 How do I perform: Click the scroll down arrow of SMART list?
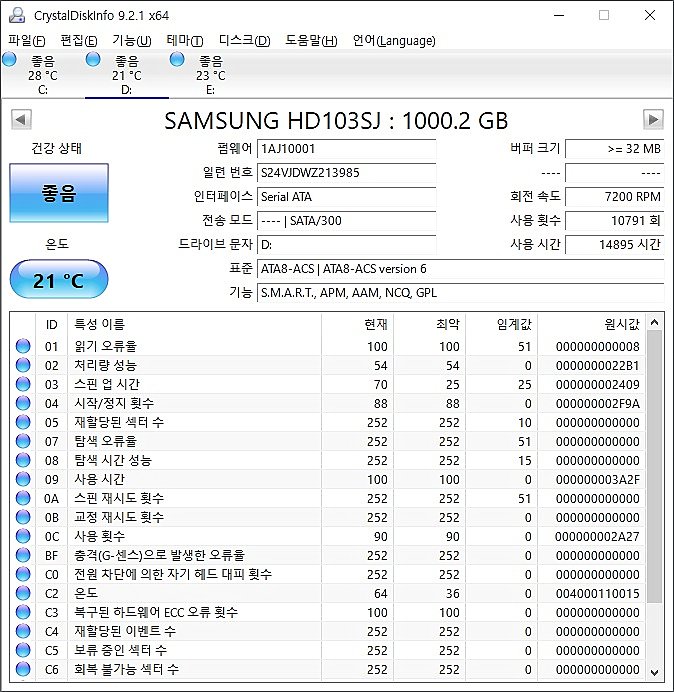pos(655,673)
